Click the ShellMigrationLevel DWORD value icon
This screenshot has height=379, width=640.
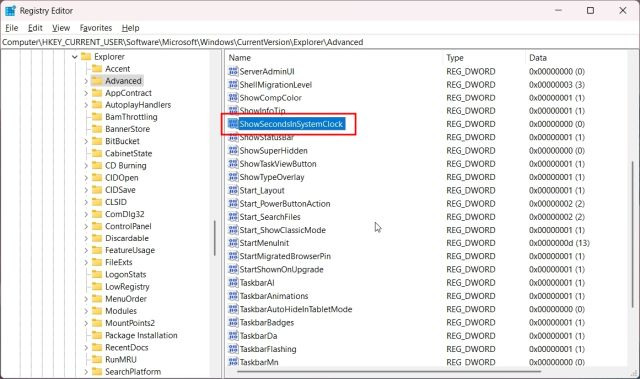click(x=233, y=84)
